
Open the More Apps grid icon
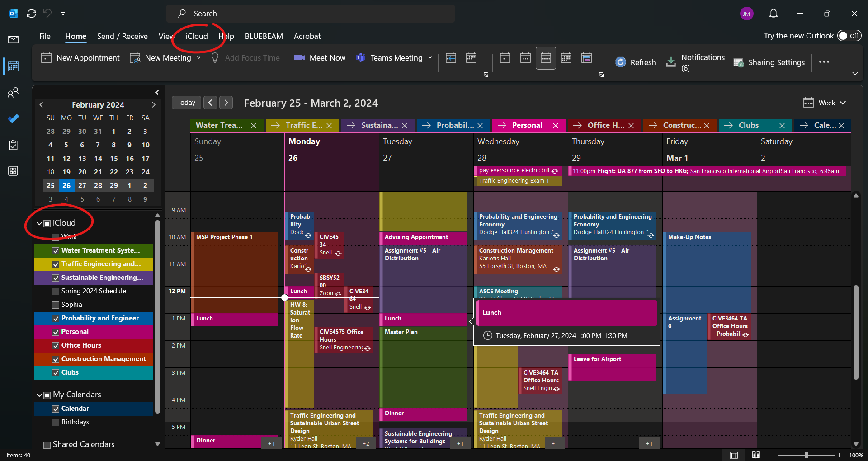(13, 171)
